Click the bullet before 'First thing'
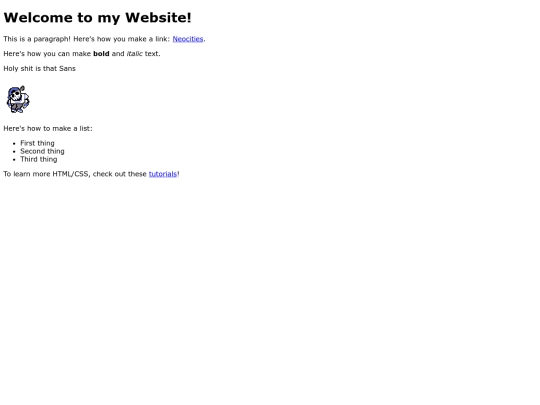This screenshot has height=405, width=540. coord(14,144)
